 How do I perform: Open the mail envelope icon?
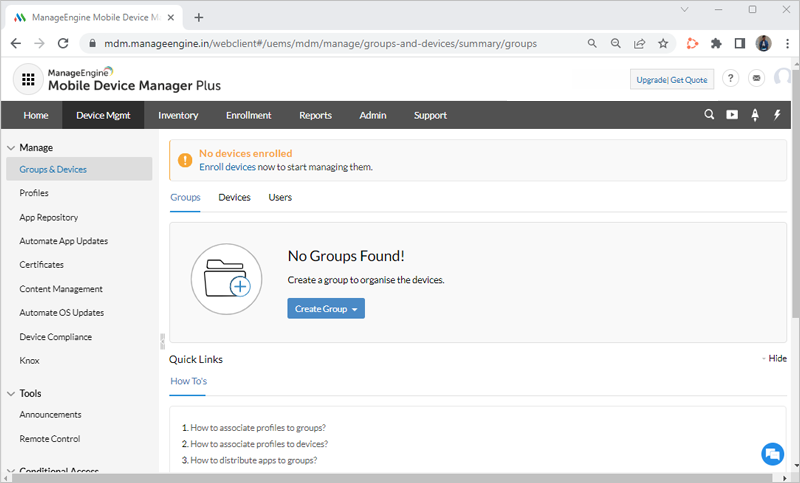click(x=756, y=79)
